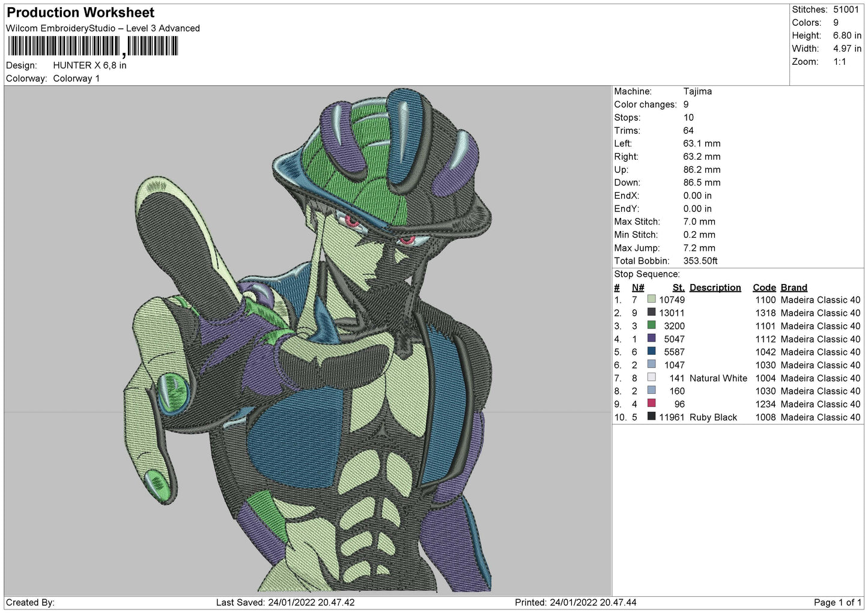The width and height of the screenshot is (868, 613).
Task: Click the "Description" column header
Action: coord(715,288)
